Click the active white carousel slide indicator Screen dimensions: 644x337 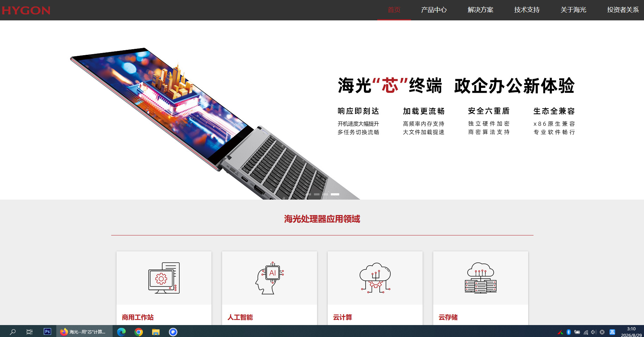tap(335, 194)
